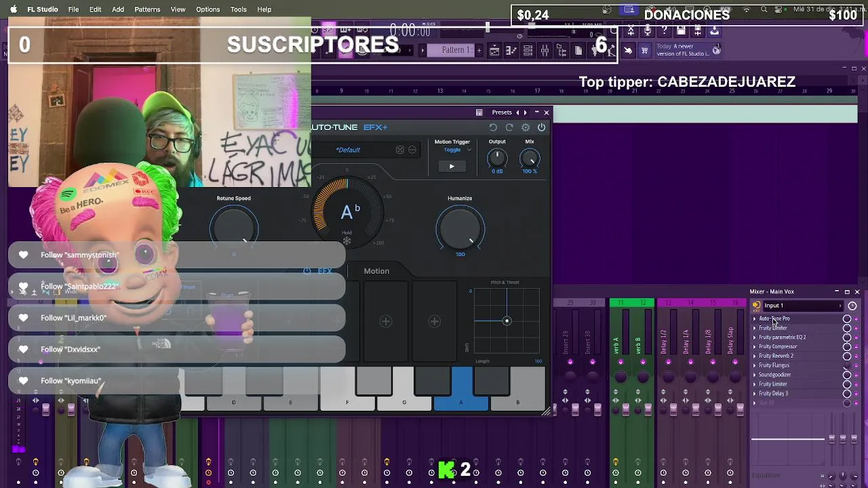Image resolution: width=868 pixels, height=488 pixels.
Task: Open the Browser toolbar icon
Action: tap(561, 51)
